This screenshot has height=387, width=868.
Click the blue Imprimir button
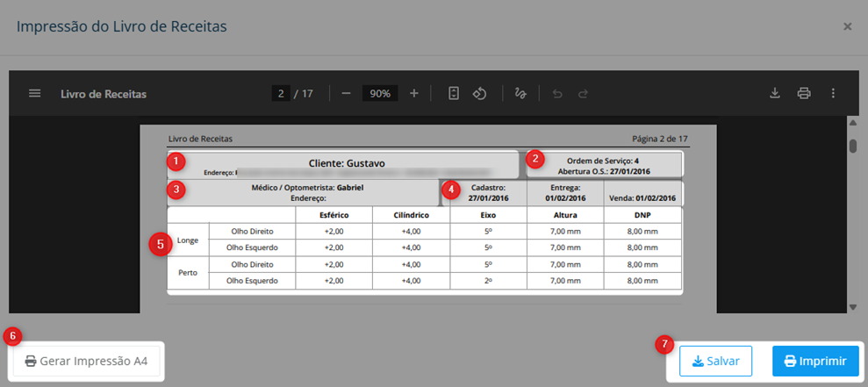[816, 362]
